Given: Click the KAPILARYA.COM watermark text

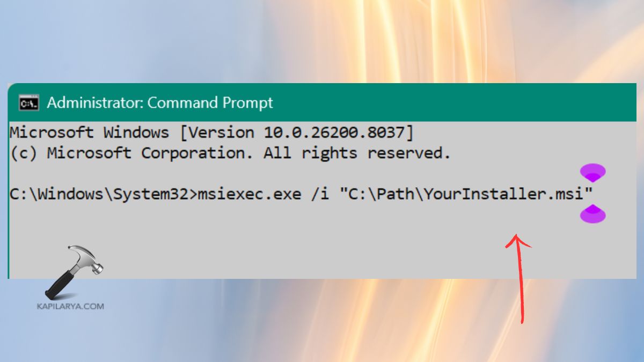Looking at the screenshot, I should click(70, 307).
